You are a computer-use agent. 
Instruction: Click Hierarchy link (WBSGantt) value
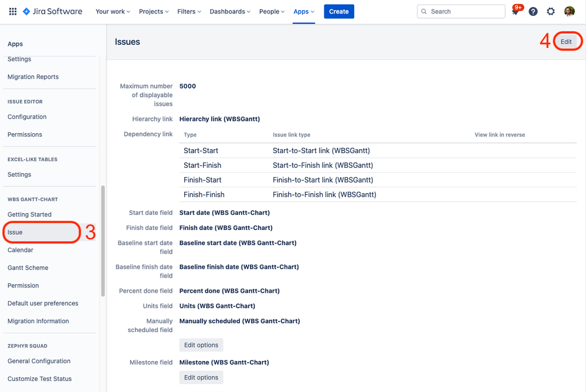click(x=220, y=119)
